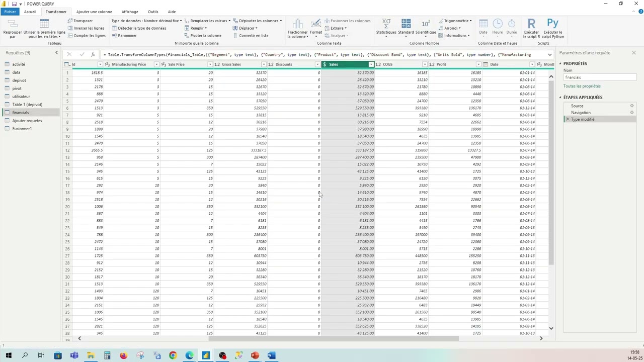Click the Renommer command

point(124,36)
